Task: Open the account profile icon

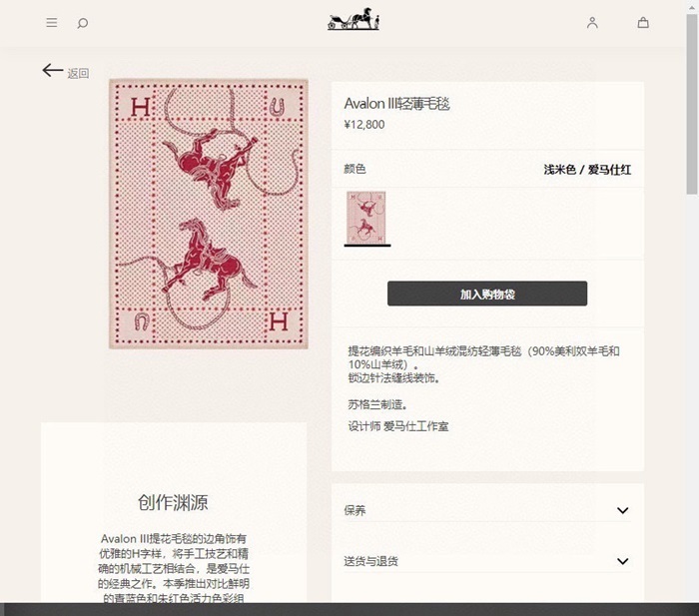Action: pos(592,23)
